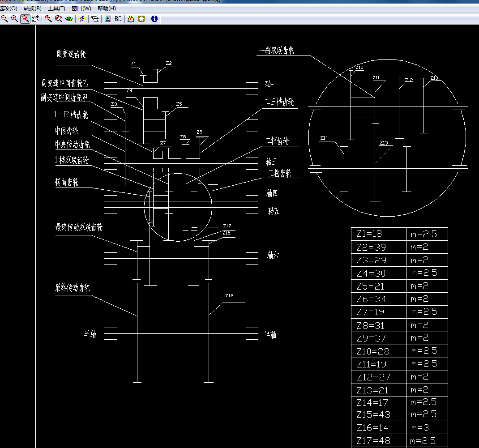Click the blue info about icon
479x448 pixels.
click(154, 19)
